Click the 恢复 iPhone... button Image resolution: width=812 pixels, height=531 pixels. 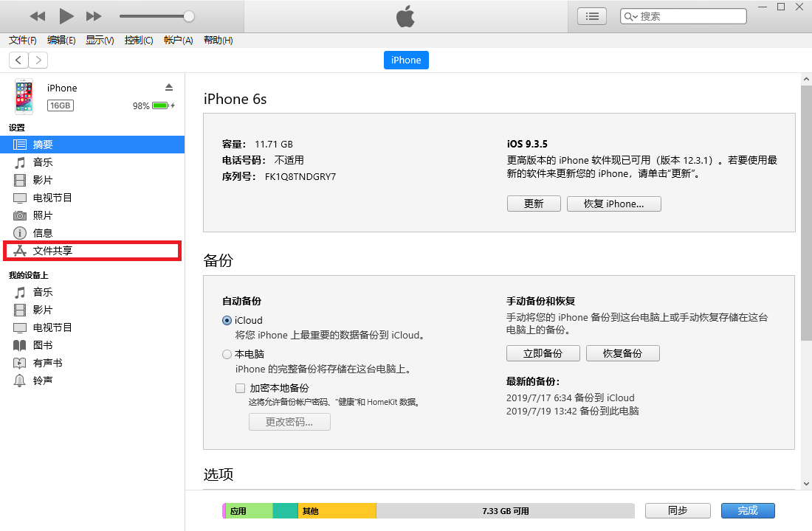613,204
